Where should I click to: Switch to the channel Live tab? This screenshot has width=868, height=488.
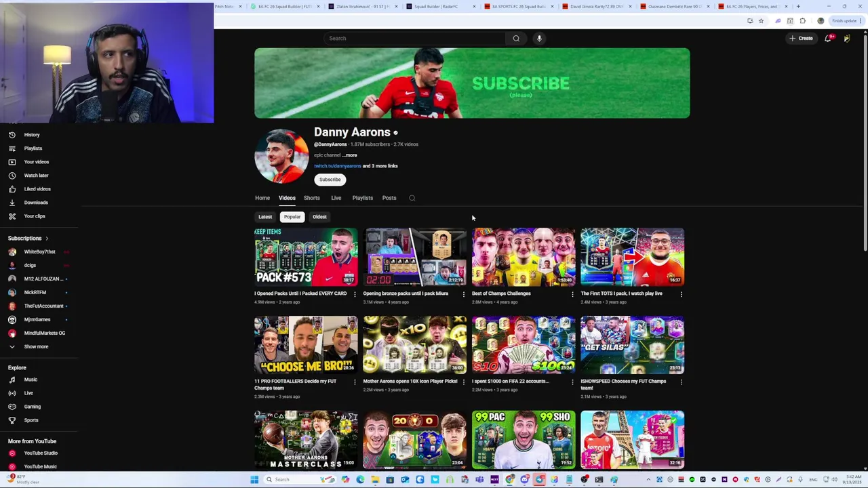coord(336,198)
